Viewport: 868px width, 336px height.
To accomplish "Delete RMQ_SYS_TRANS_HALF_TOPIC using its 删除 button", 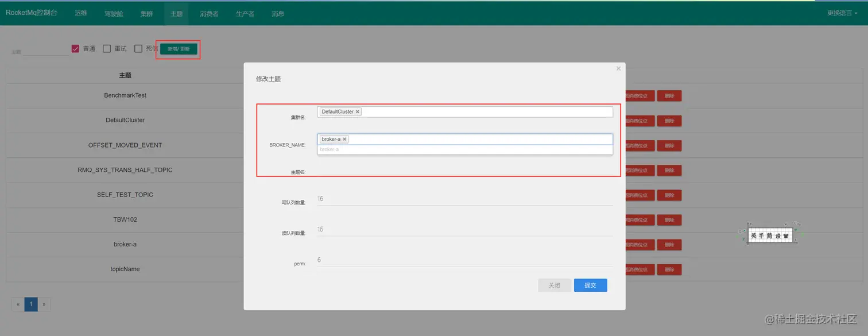I will pyautogui.click(x=669, y=171).
